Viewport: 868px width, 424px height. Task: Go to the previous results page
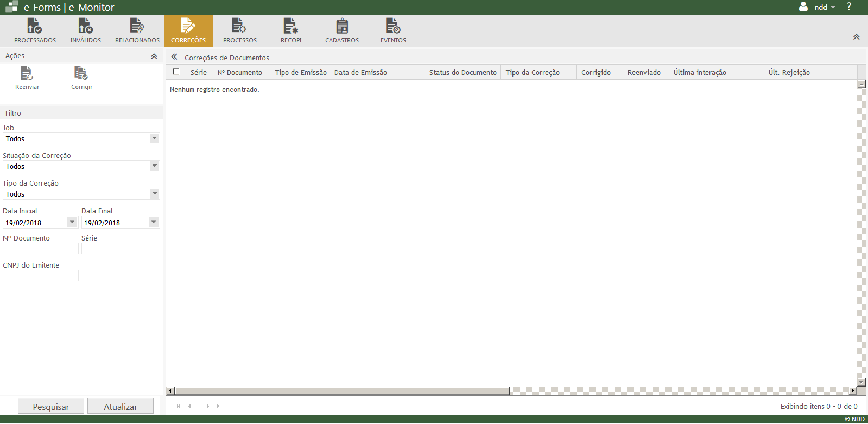pos(189,406)
